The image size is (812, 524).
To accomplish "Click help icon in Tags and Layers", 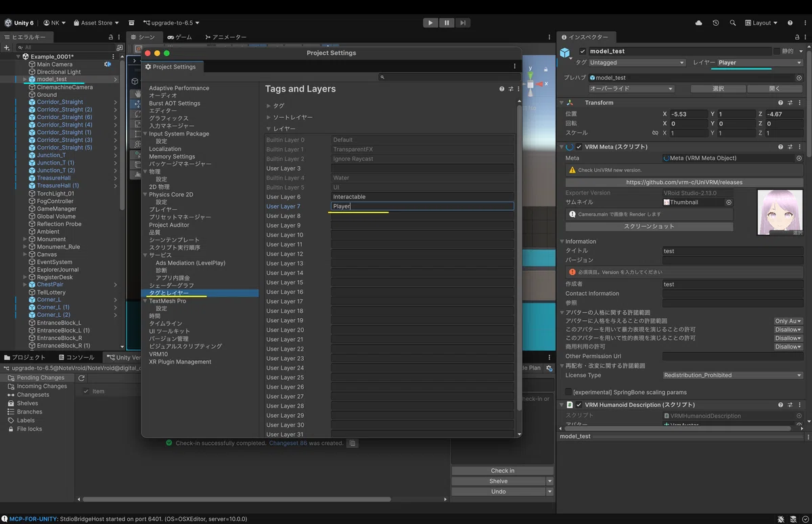I will pyautogui.click(x=501, y=89).
